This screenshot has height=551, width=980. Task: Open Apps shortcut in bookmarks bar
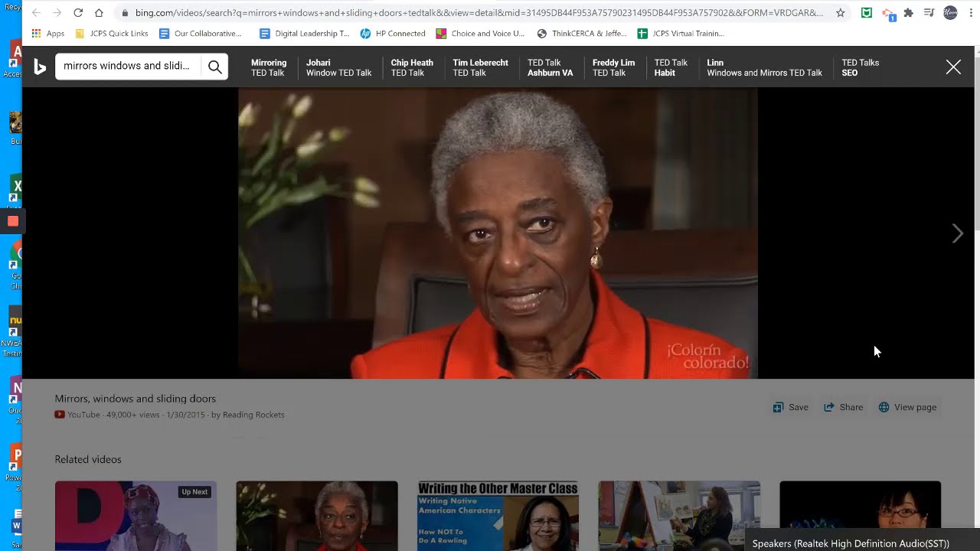click(x=47, y=34)
